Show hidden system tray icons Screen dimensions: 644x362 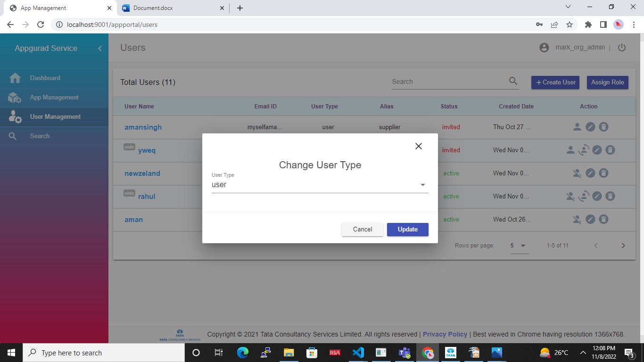coord(583,353)
